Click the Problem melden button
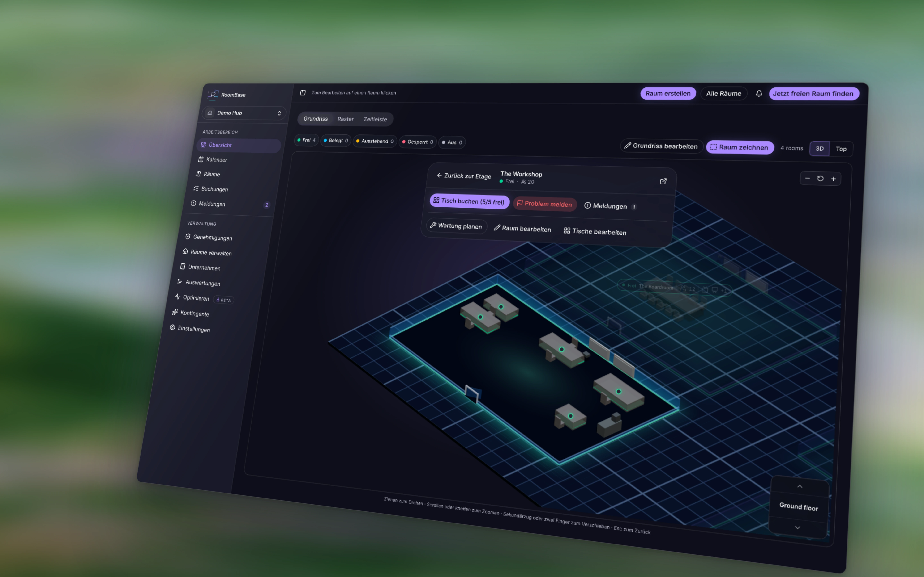This screenshot has width=924, height=577. coord(545,204)
